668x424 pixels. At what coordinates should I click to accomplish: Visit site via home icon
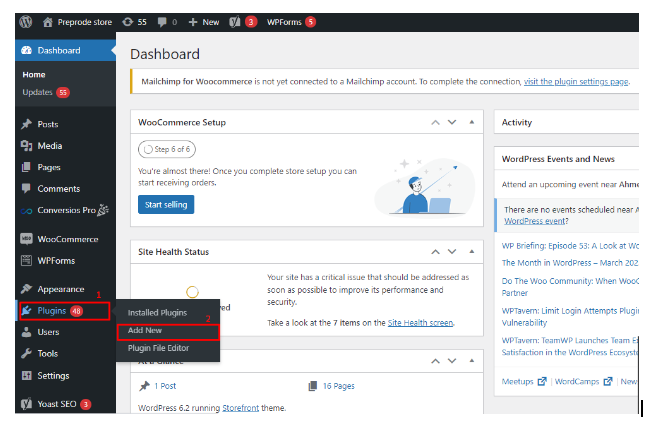[x=48, y=22]
